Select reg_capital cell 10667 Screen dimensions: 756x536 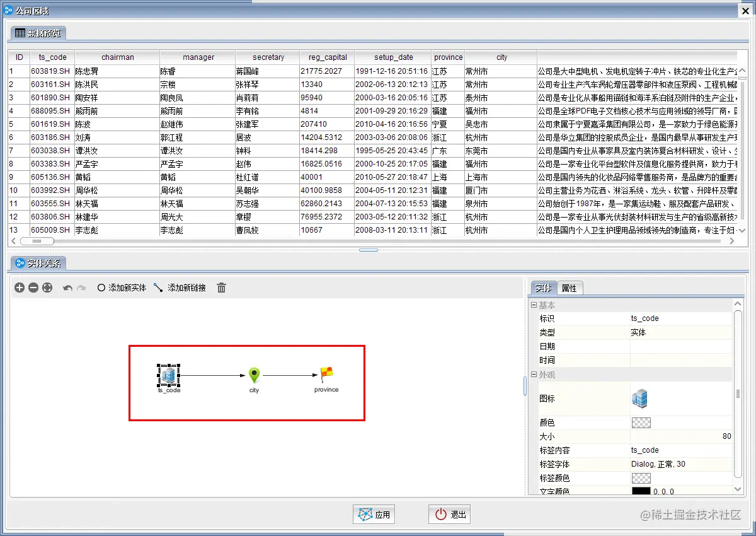click(x=328, y=230)
